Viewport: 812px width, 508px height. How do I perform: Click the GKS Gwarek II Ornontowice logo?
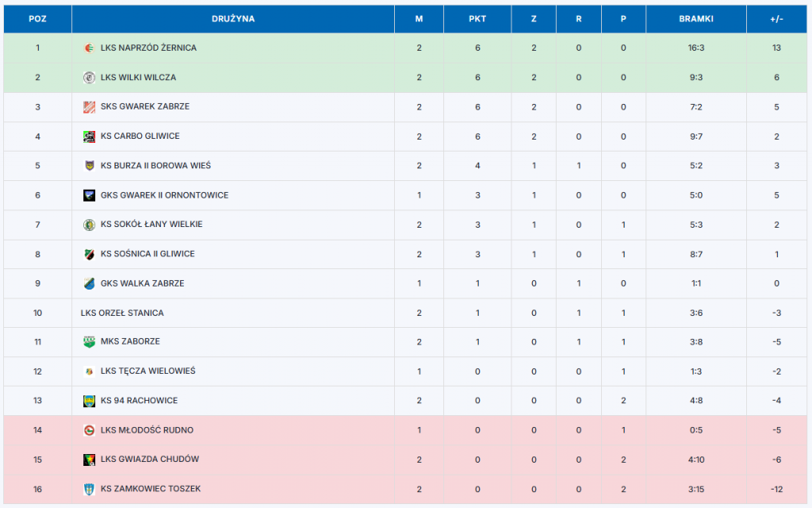90,195
